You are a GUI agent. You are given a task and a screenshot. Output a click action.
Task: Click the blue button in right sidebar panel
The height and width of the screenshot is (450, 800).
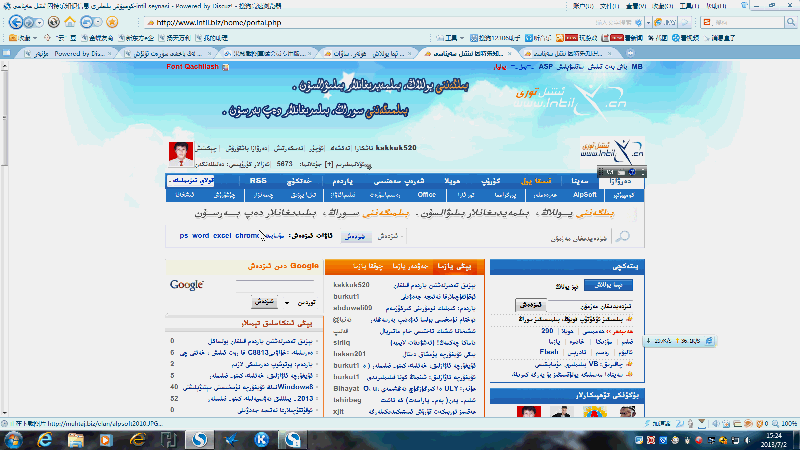click(x=608, y=285)
